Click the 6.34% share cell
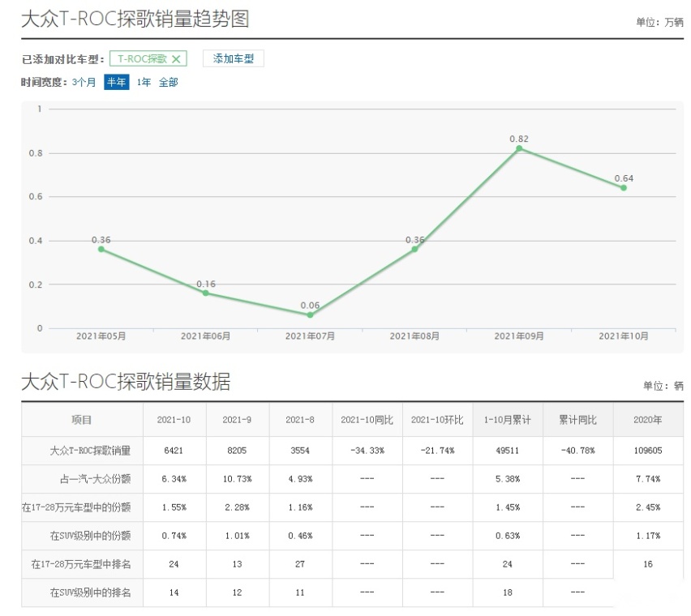 (174, 479)
